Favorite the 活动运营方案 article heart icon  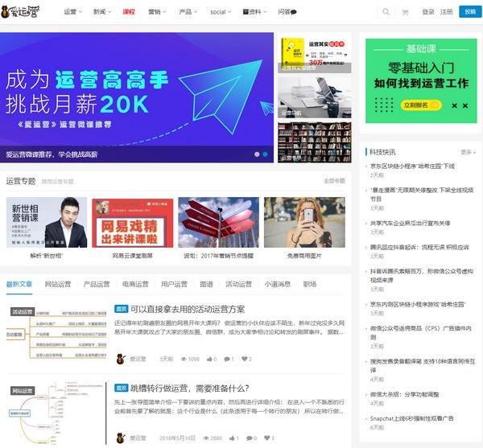point(245,359)
